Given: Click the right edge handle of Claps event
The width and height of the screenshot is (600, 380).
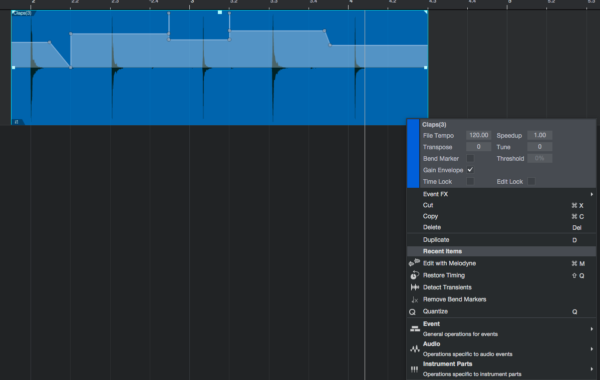Looking at the screenshot, I should tap(426, 67).
